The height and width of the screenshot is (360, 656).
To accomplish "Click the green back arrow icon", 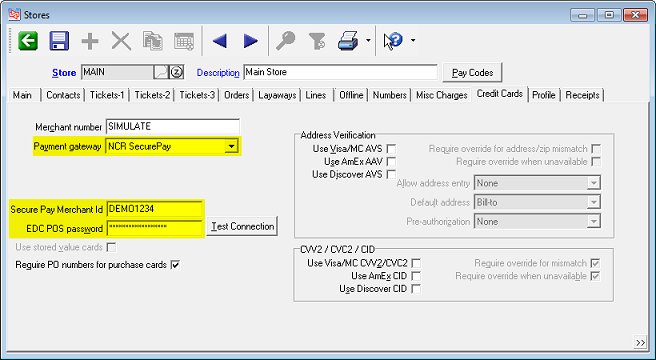I will (x=28, y=41).
